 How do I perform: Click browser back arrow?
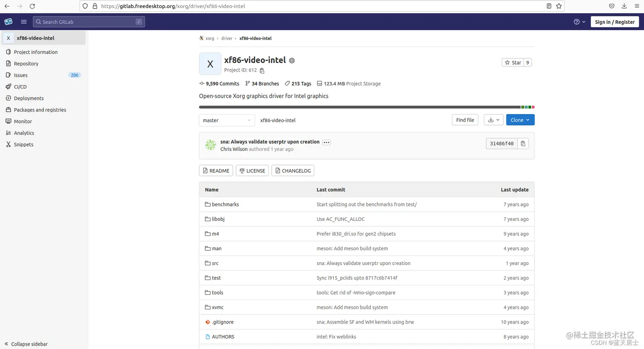pos(7,6)
